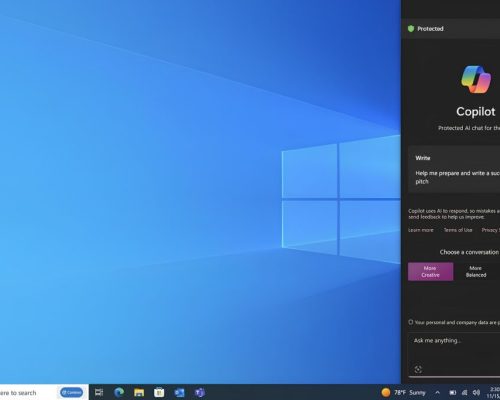Select the More Balanced conversation style
The width and height of the screenshot is (500, 400).
[x=476, y=272]
